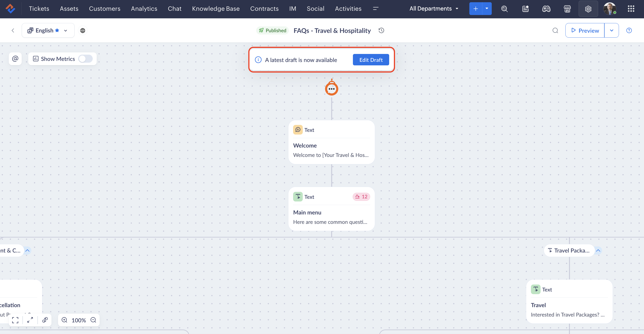The height and width of the screenshot is (334, 644).
Task: Click the Preview button
Action: coord(585,30)
